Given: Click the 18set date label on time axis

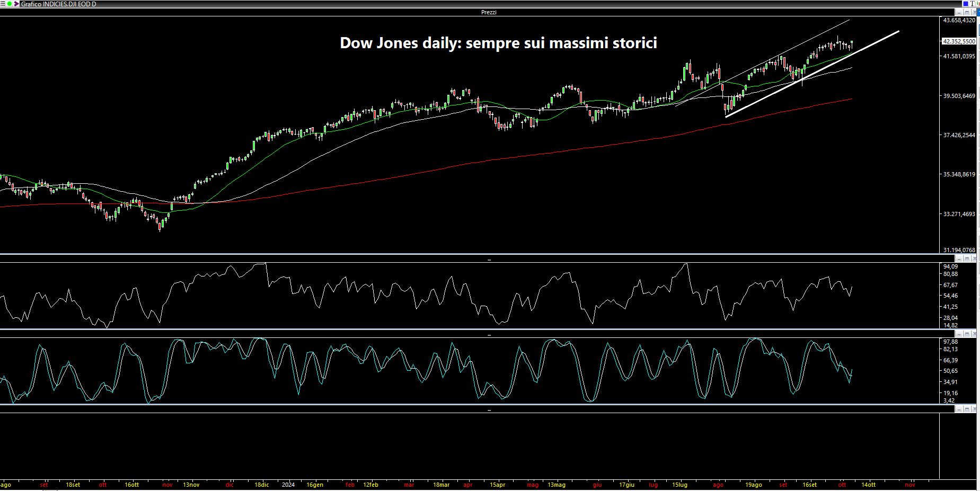Looking at the screenshot, I should pos(73,485).
